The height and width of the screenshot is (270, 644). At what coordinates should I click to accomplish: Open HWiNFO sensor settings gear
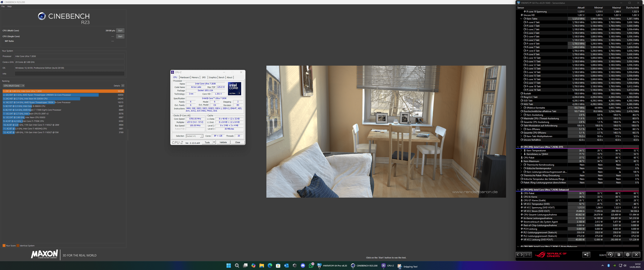pos(628,255)
